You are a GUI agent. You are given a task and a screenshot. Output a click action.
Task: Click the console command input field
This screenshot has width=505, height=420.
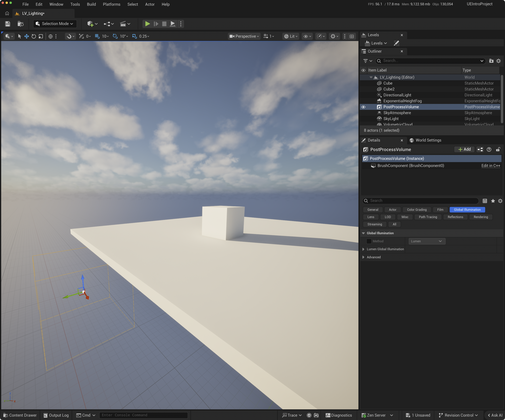tap(144, 415)
